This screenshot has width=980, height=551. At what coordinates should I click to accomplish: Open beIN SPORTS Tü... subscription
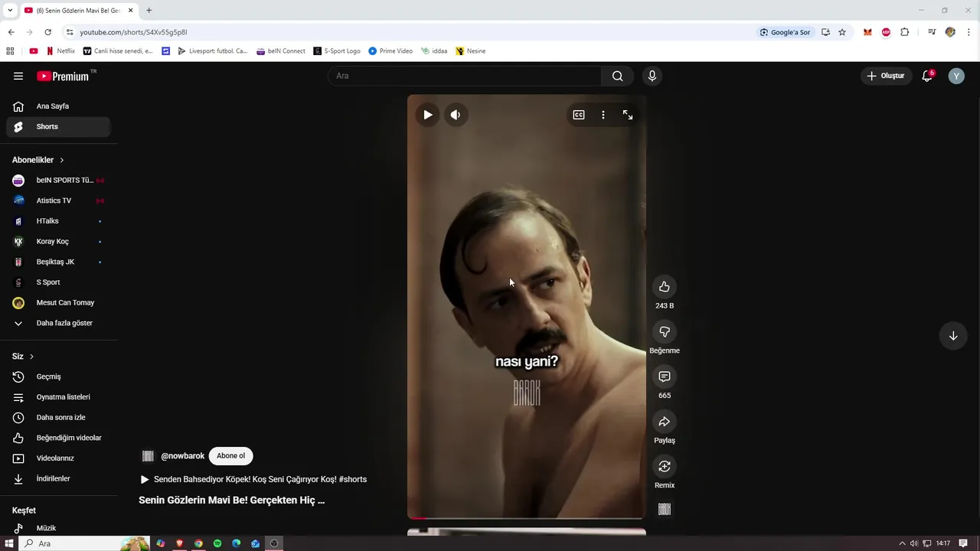point(58,181)
